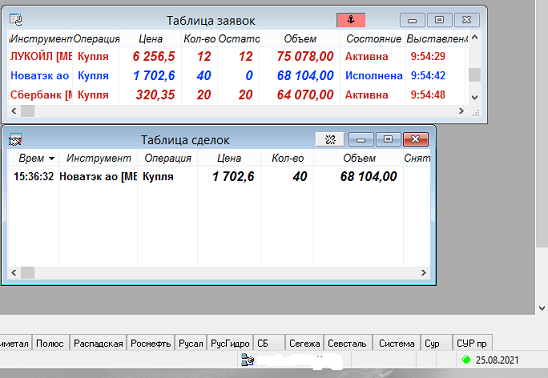Open the Роснефть tab

tap(150, 343)
